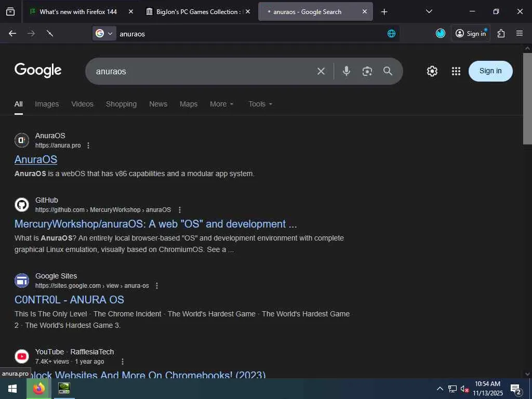Click the YouTube favicon in results
The image size is (532, 399).
pyautogui.click(x=22, y=356)
